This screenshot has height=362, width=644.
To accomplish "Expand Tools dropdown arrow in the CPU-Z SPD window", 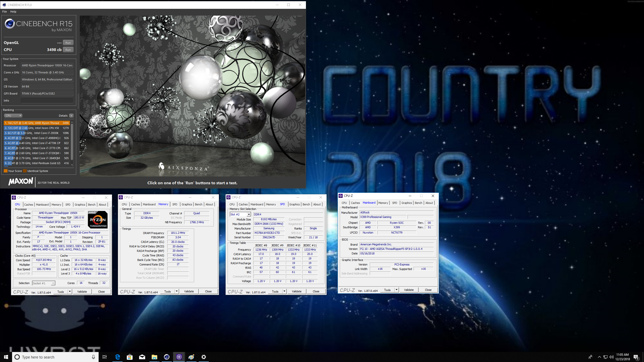I will (x=284, y=291).
